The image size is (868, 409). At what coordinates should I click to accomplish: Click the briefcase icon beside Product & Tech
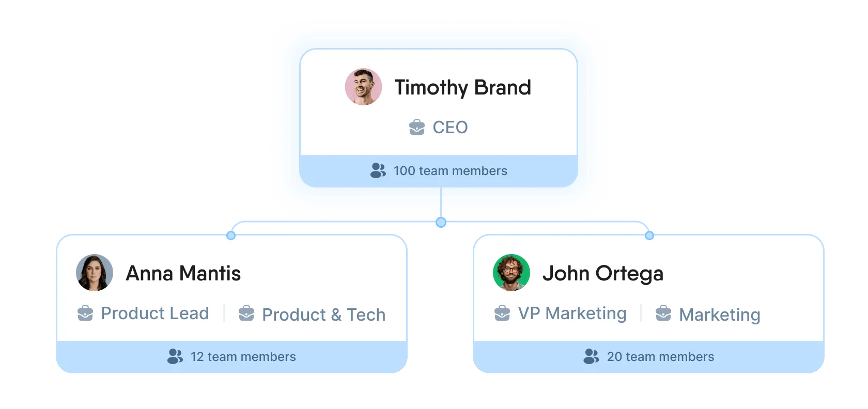[x=246, y=313]
